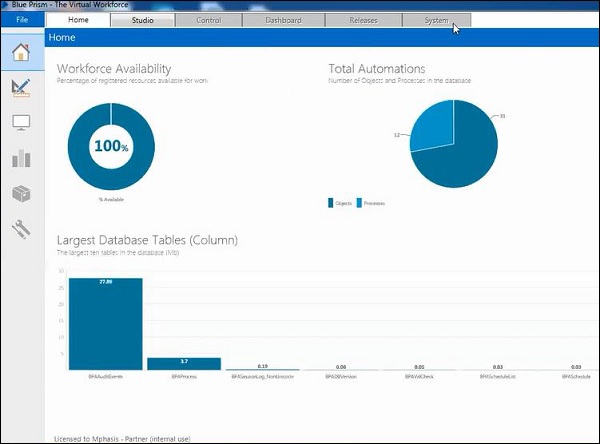Click the 0.06 value above BPADBVersion
The height and width of the screenshot is (444, 600).
pos(341,367)
